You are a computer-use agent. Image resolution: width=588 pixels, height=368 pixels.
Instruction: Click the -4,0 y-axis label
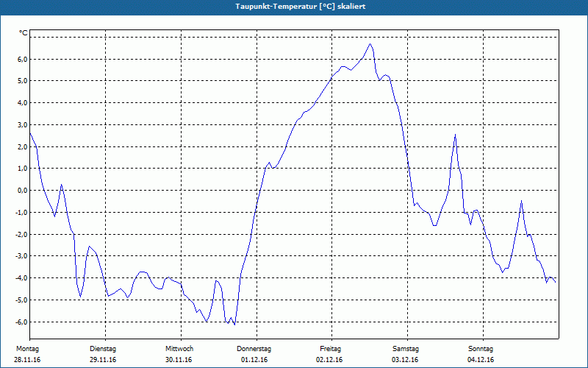[21, 278]
